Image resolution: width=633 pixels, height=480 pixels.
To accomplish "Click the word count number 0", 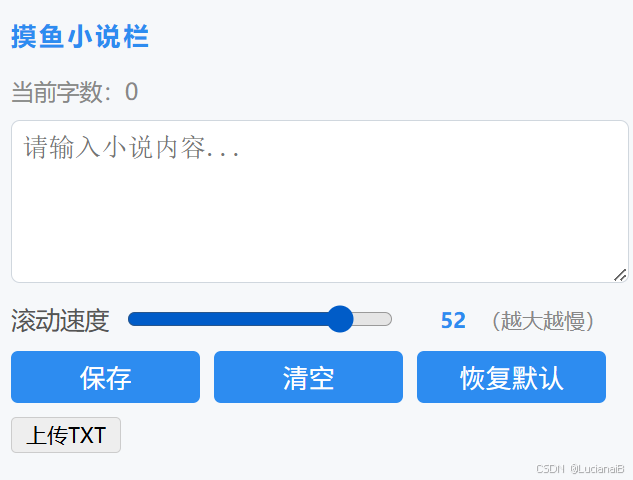I will click(132, 92).
